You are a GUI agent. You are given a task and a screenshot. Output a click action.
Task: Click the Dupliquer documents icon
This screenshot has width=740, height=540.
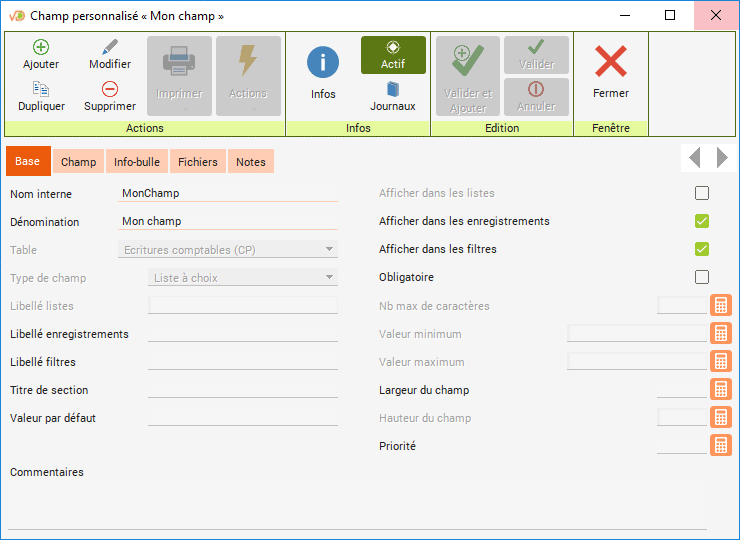pos(41,89)
